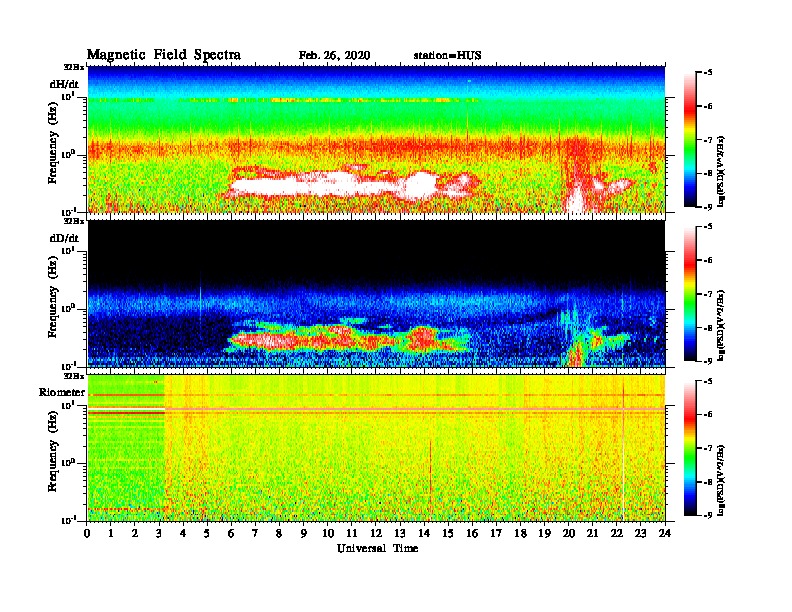
Task: Select the dH/dt panel label
Action: click(x=64, y=84)
